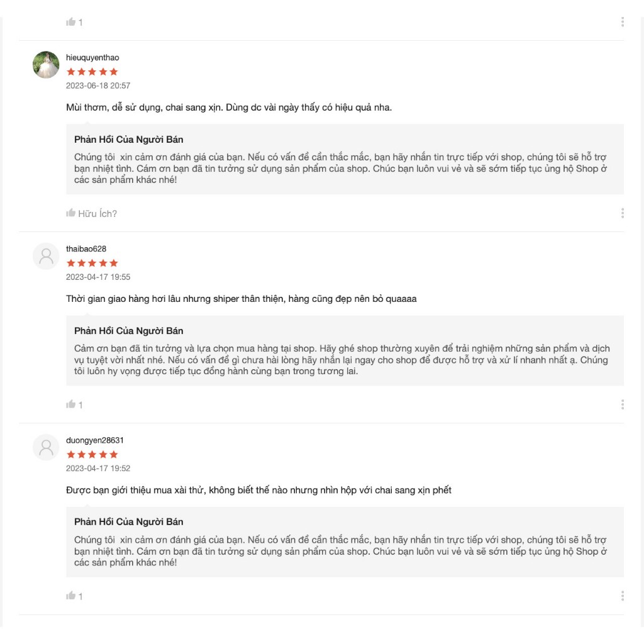The width and height of the screenshot is (644, 644).
Task: Like thaibao628's review with thumbs-up
Action: (x=70, y=404)
